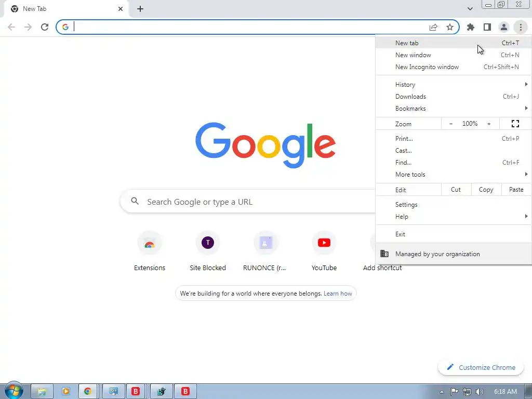Open network icon in system tray
This screenshot has width=532, height=399.
point(467,392)
